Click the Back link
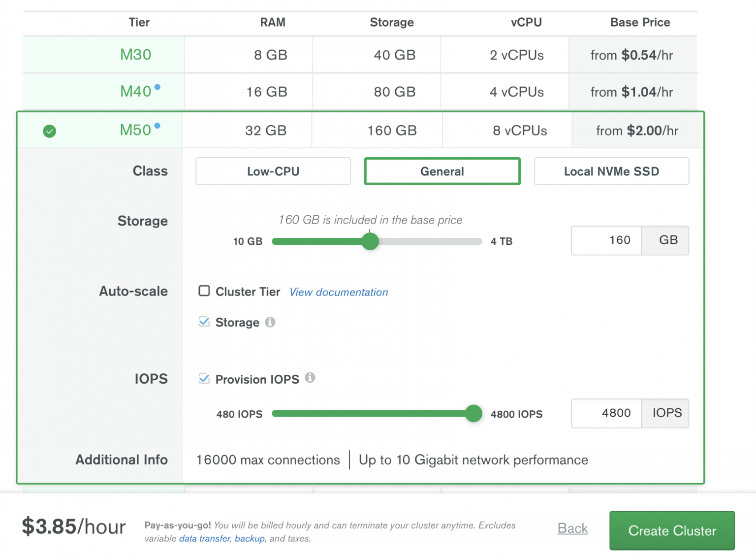The width and height of the screenshot is (756, 560). tap(572, 528)
